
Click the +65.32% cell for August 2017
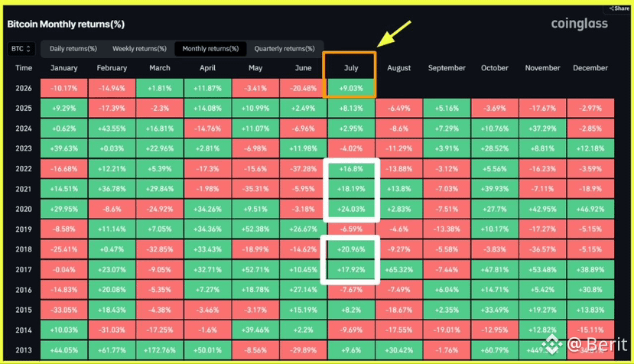[398, 270]
